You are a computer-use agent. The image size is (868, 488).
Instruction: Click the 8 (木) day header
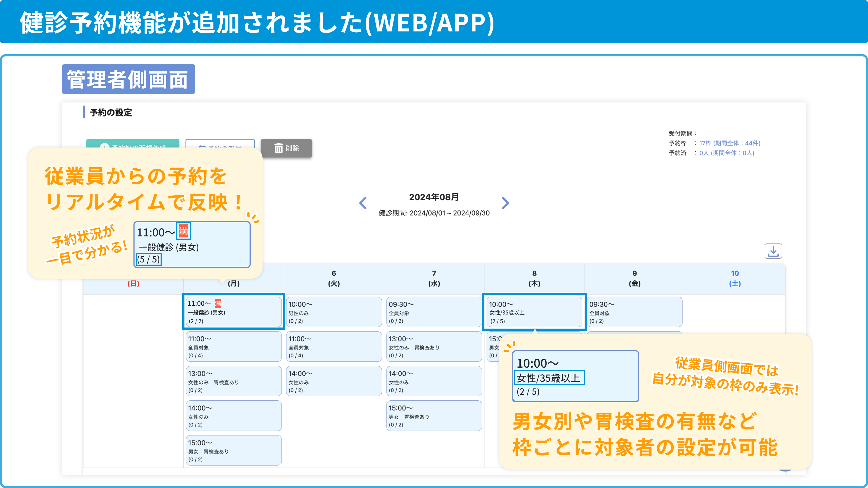click(x=534, y=278)
